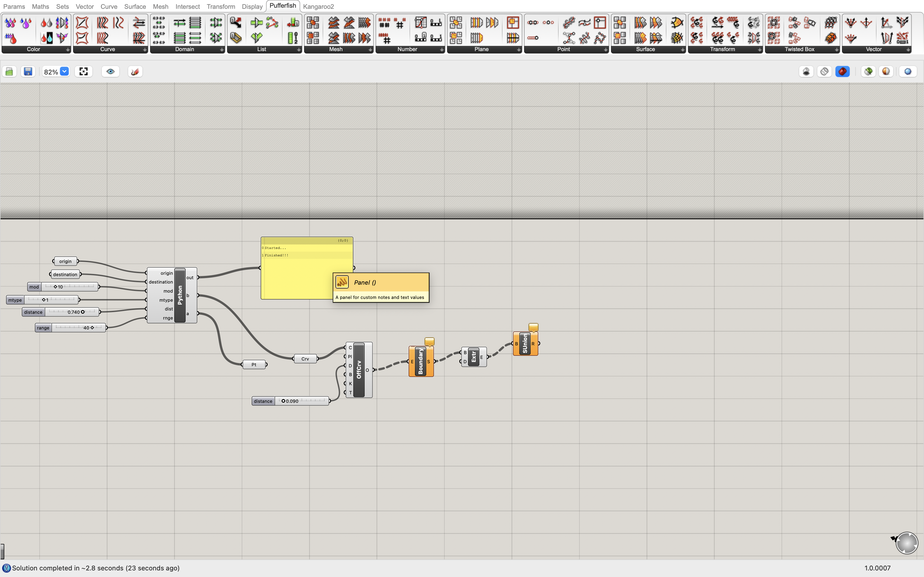The width and height of the screenshot is (924, 577).
Task: Toggle the preview eye icon
Action: coord(110,71)
